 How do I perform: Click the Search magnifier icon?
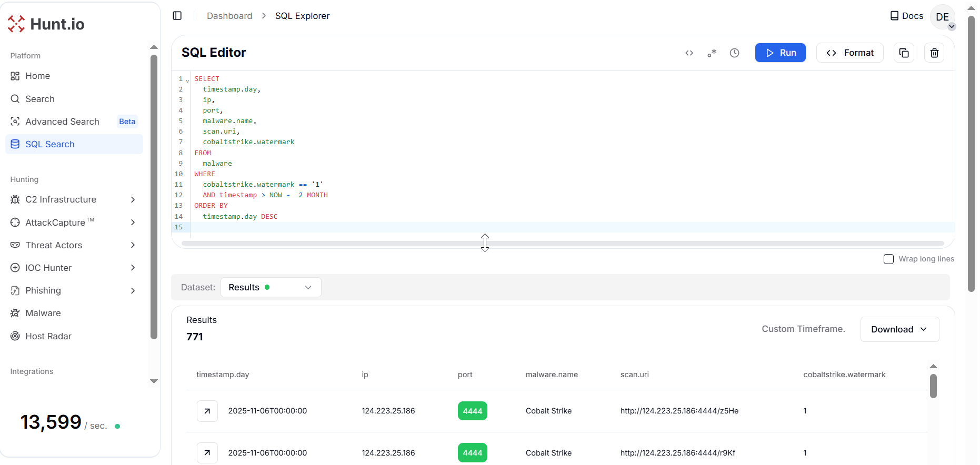click(x=15, y=99)
